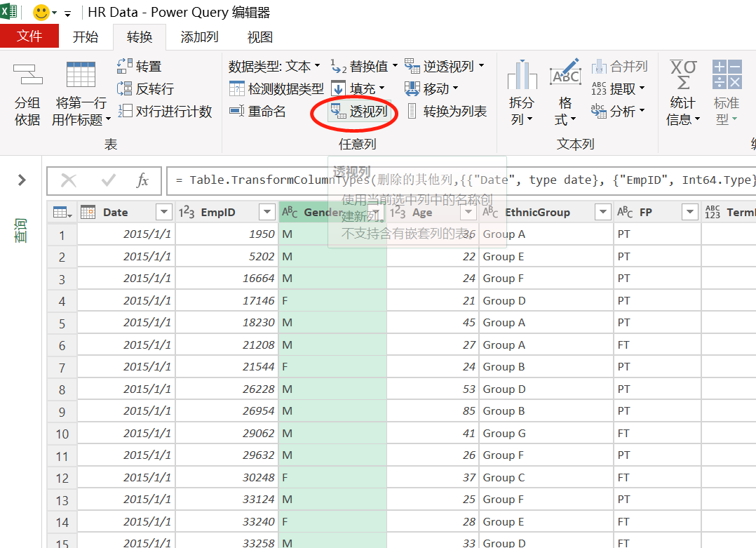Open the 文件 (File) menu

(x=29, y=36)
